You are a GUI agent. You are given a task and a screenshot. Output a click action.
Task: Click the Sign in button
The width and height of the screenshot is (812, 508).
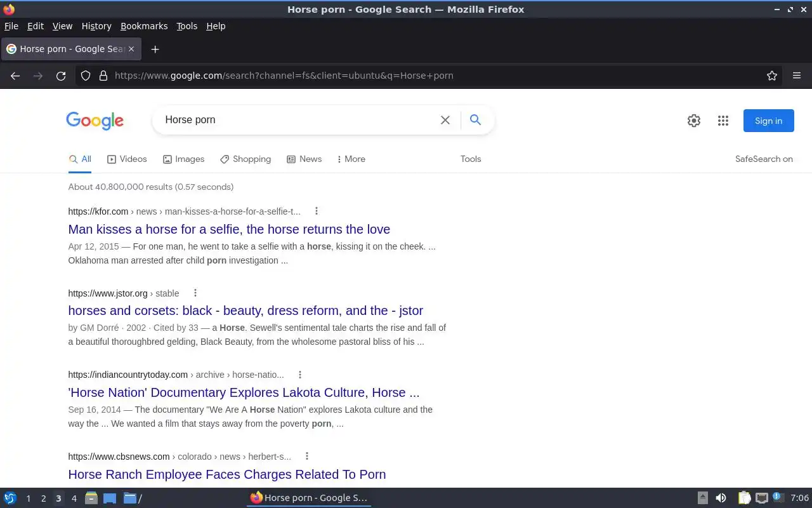tap(768, 121)
